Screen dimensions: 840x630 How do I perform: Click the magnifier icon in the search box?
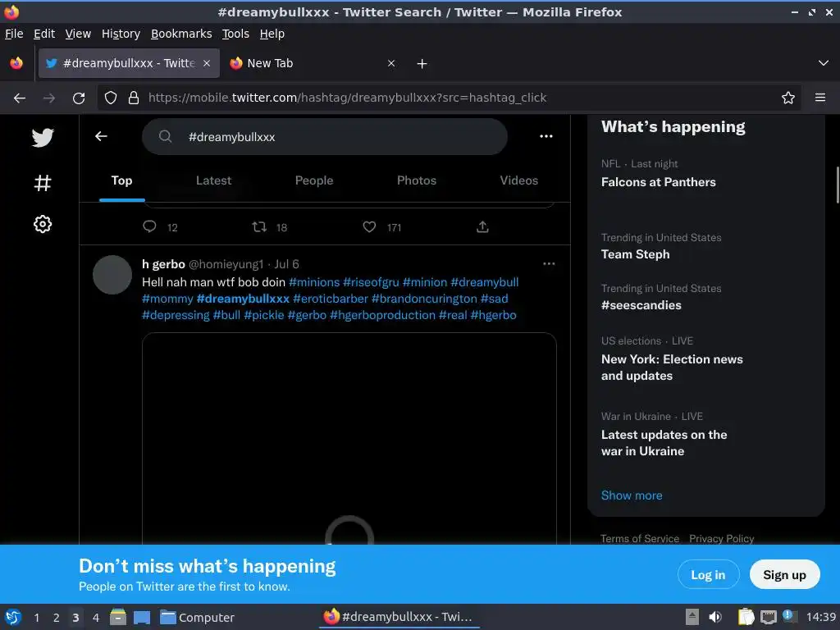[166, 137]
